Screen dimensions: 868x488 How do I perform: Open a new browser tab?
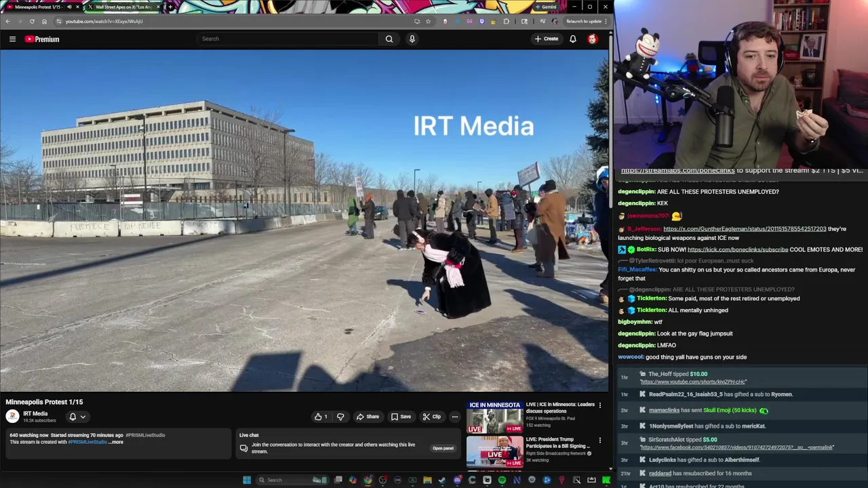coord(170,7)
